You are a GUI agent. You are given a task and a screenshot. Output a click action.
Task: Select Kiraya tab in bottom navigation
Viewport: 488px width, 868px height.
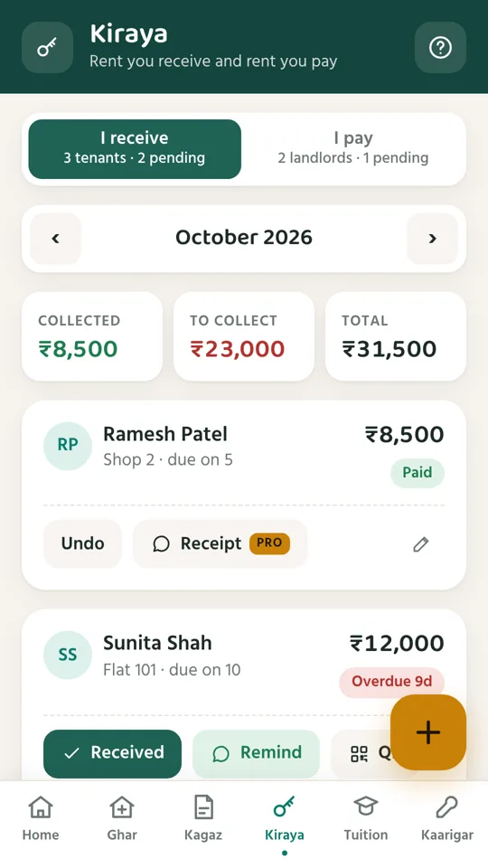point(285,818)
